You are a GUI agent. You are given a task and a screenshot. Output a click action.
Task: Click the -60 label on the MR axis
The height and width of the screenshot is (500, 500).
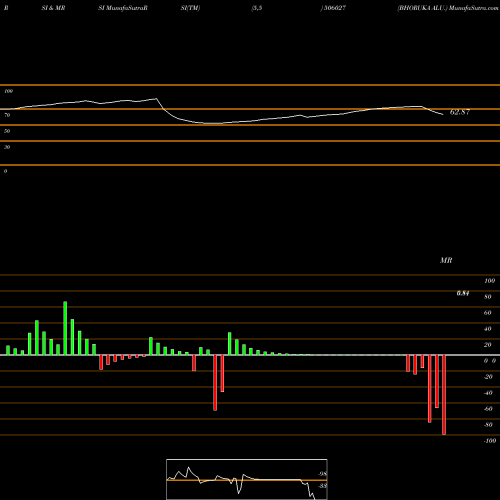tap(488, 409)
